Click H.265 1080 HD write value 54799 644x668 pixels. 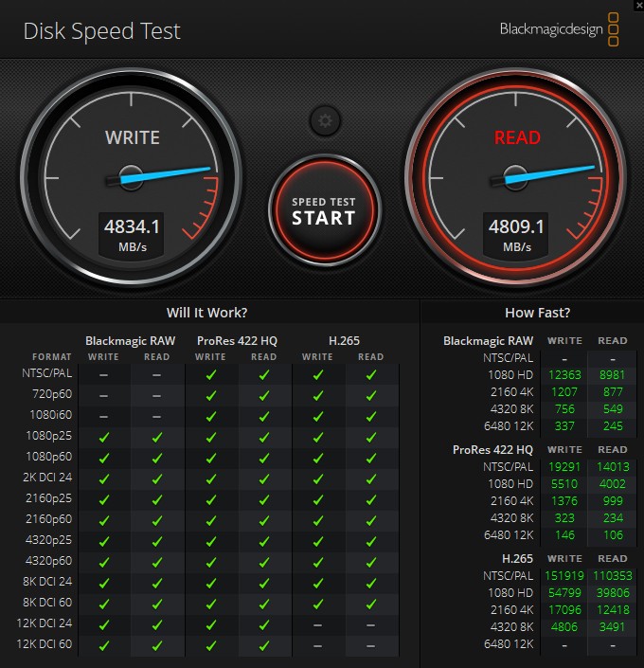click(564, 593)
